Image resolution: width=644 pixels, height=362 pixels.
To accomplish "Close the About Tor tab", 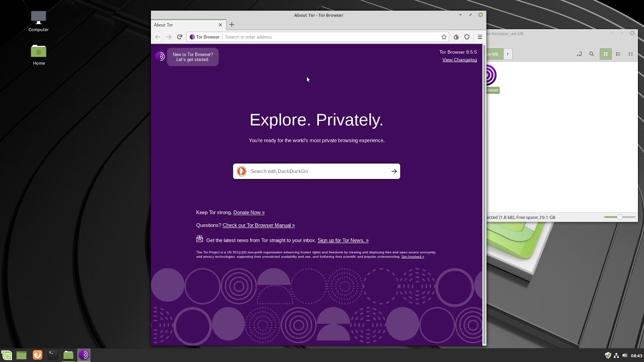I will point(220,25).
